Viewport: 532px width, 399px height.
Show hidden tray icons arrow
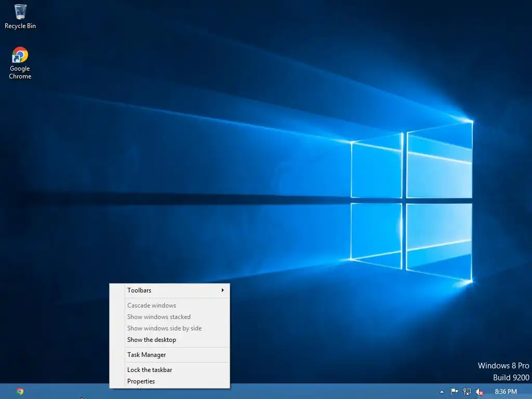[442, 392]
